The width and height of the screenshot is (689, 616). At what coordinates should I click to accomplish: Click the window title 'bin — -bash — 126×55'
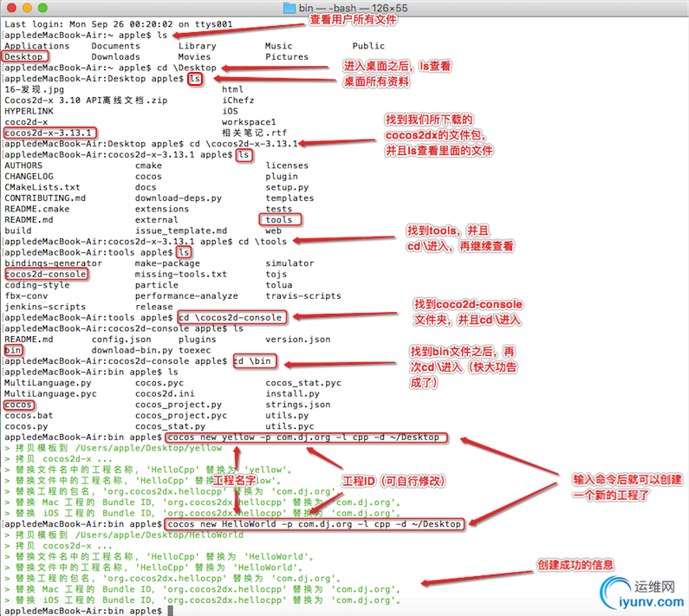353,8
